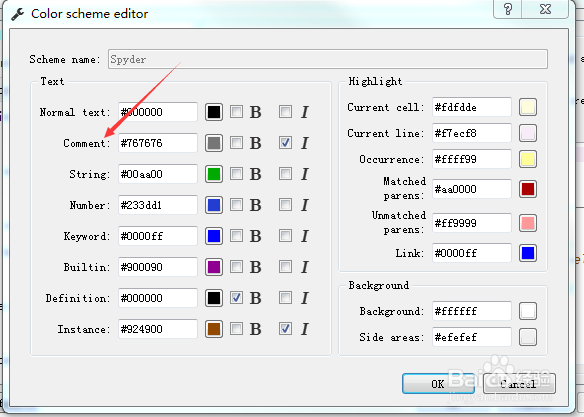The height and width of the screenshot is (417, 584).
Task: Click the help question mark button
Action: [x=508, y=9]
